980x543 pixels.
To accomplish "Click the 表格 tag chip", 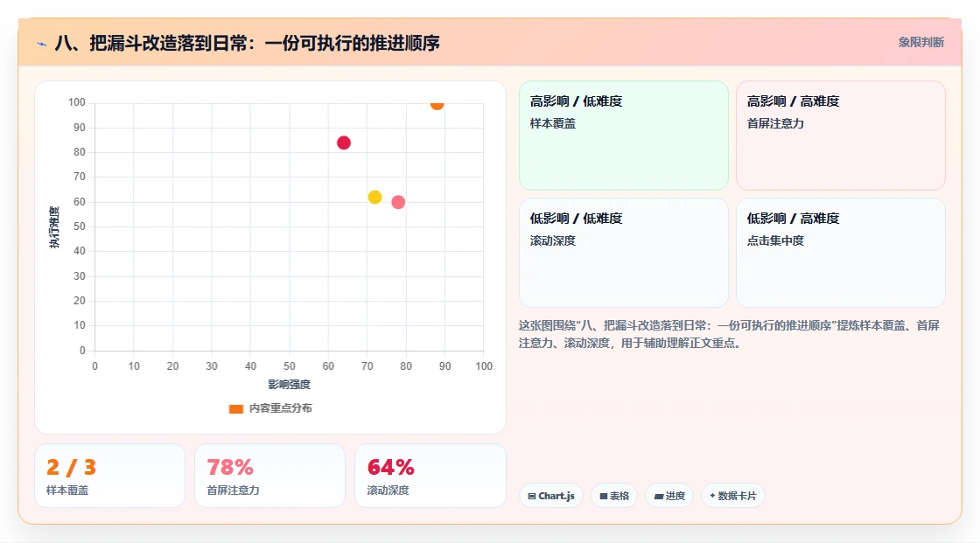I will coord(613,496).
